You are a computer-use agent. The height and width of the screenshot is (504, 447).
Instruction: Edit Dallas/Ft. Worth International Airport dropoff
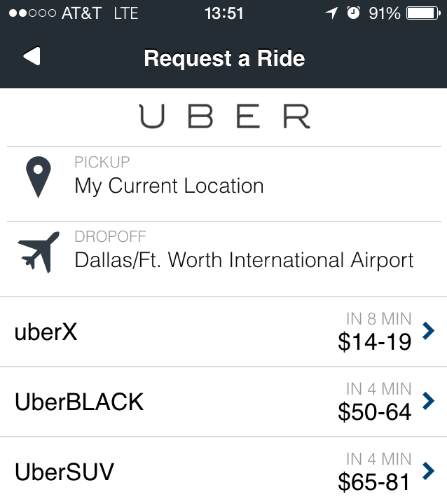(x=224, y=259)
